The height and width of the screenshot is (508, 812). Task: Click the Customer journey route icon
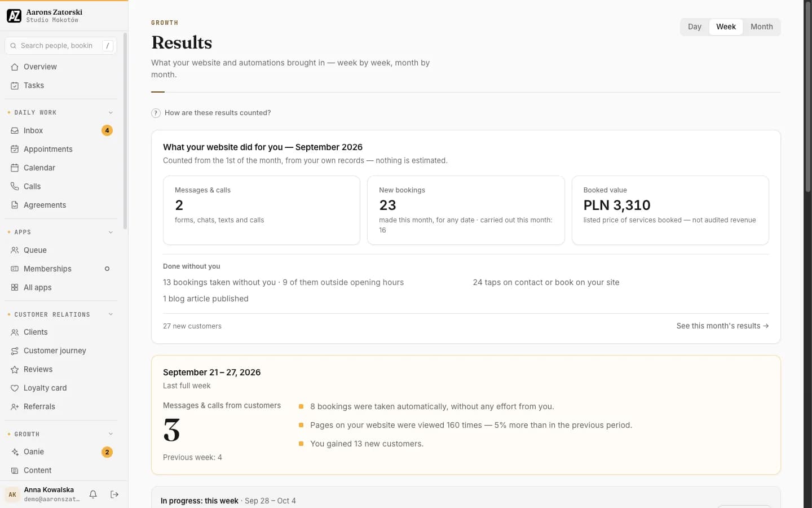[15, 351]
